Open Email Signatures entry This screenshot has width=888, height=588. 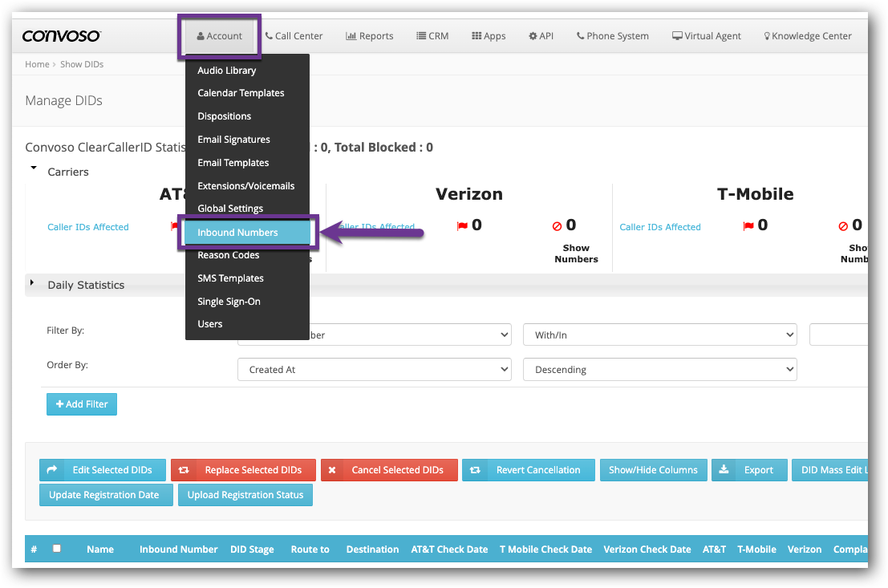[248, 140]
